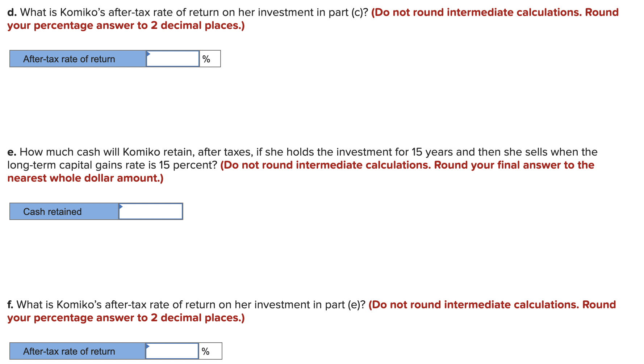Image resolution: width=644 pixels, height=364 pixels.
Task: Click the bold "d." question letter
Action: point(12,12)
